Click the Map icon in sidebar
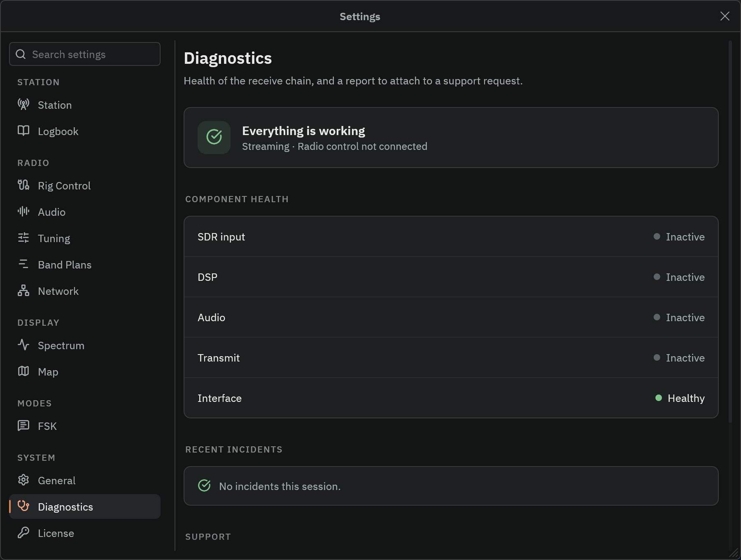Viewport: 741px width, 560px height. (x=23, y=371)
